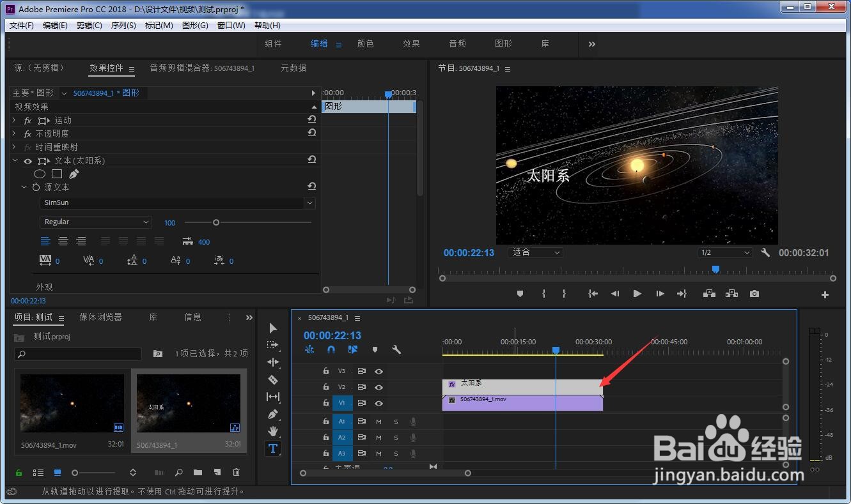Open project panel search find icon
The height and width of the screenshot is (504, 851).
pos(179,473)
